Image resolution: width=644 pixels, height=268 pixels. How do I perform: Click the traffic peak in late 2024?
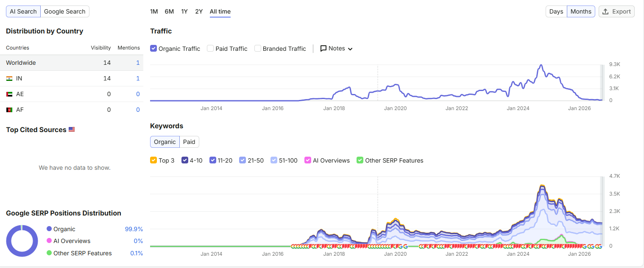[x=541, y=65]
